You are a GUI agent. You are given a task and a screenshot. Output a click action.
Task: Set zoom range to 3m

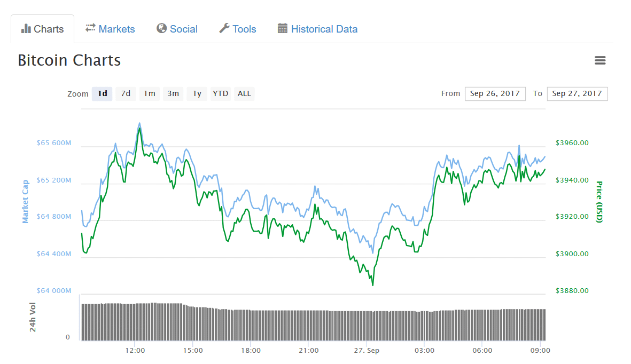[x=173, y=94]
